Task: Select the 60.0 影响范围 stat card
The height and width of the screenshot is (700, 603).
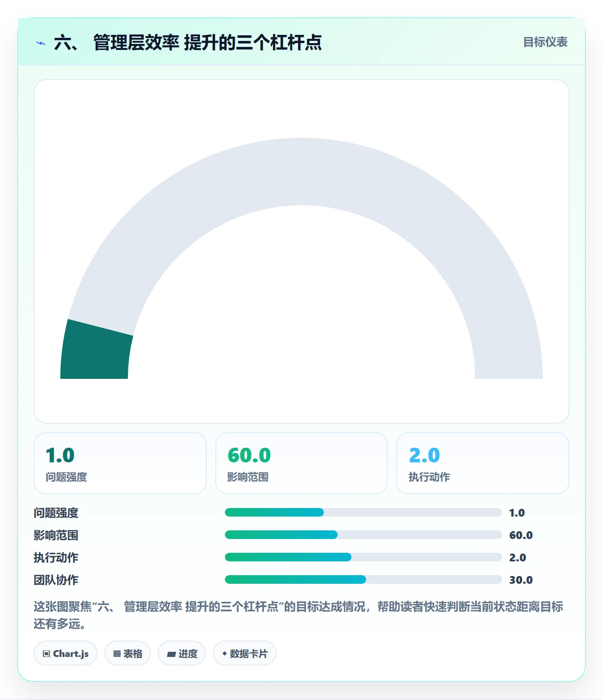Action: 301,463
